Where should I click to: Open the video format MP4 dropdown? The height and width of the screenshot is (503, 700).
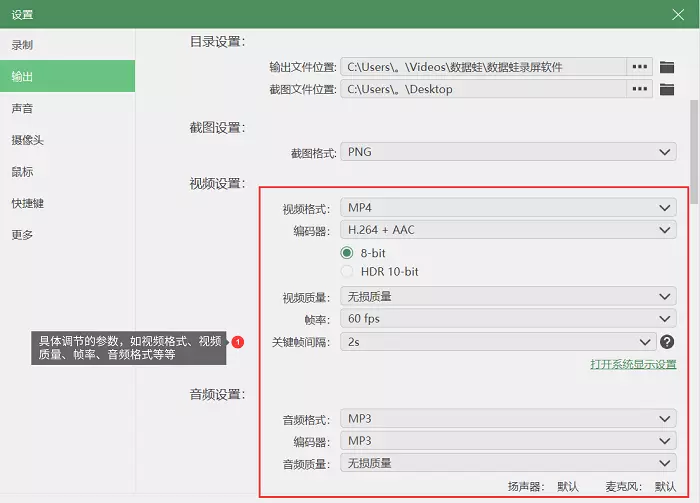coord(508,208)
